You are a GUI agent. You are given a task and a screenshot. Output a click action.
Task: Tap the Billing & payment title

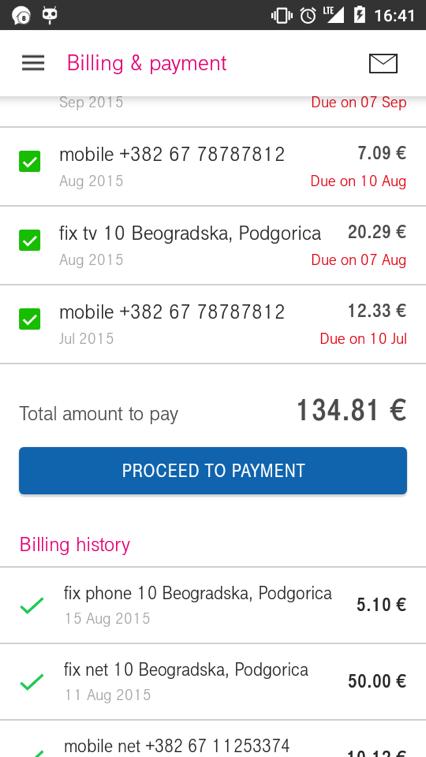coord(147,63)
